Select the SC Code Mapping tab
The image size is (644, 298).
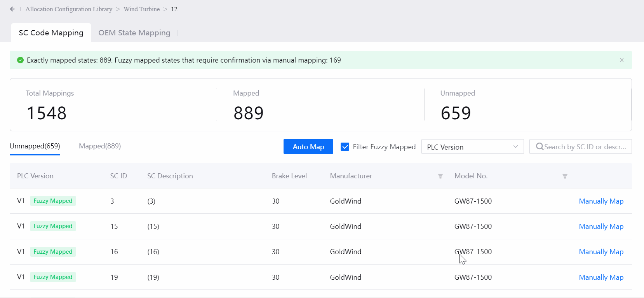(x=51, y=33)
